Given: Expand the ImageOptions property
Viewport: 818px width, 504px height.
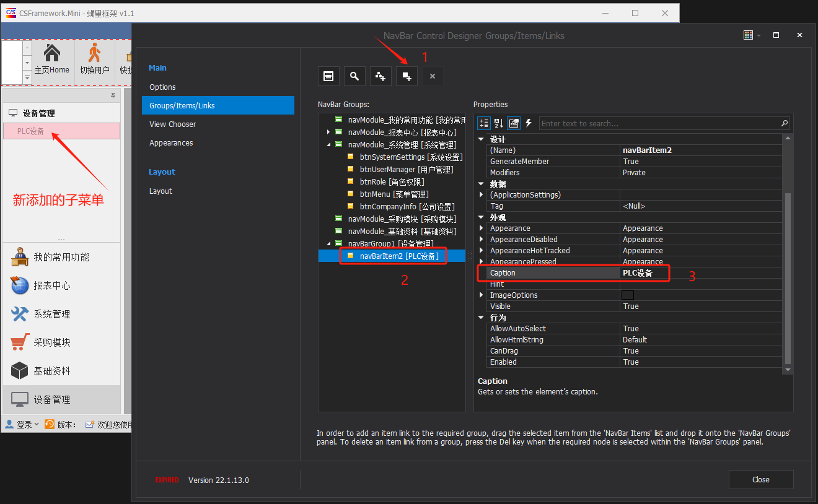Looking at the screenshot, I should pyautogui.click(x=482, y=295).
